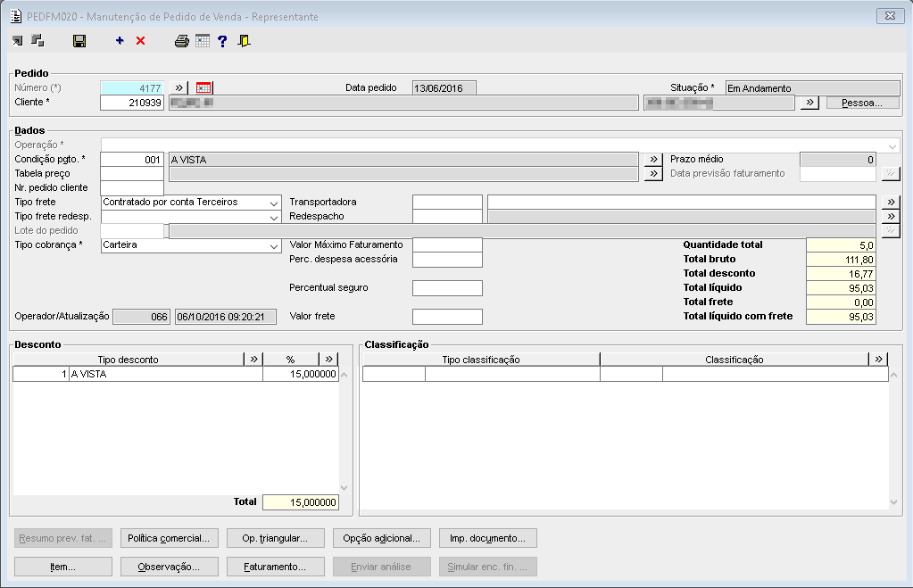Click the Valor frete field
913x588 pixels.
447,317
